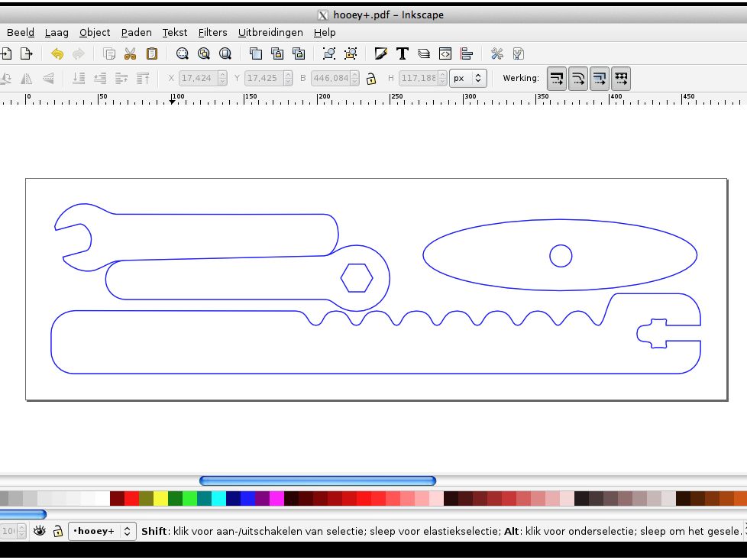This screenshot has width=747, height=560.
Task: Click the redo arrow icon
Action: coord(79,53)
